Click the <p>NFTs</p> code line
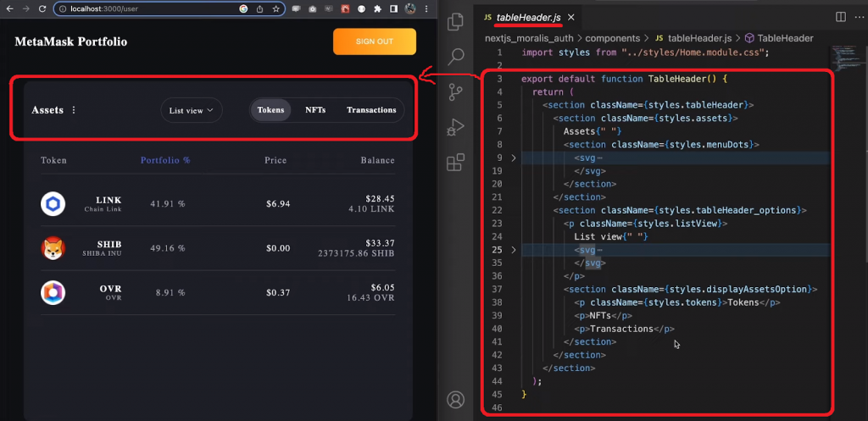The width and height of the screenshot is (868, 421). pos(603,316)
